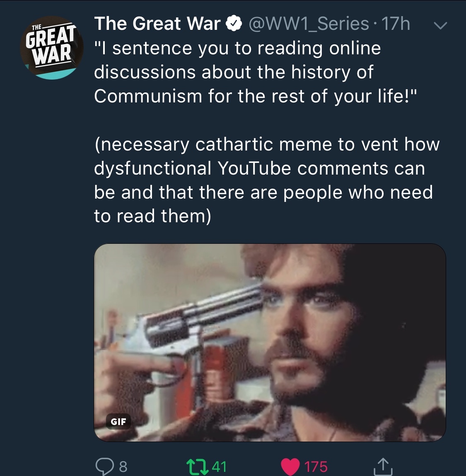466x476 pixels.
Task: Click the revolver in the GIF preview
Action: pyautogui.click(x=194, y=334)
